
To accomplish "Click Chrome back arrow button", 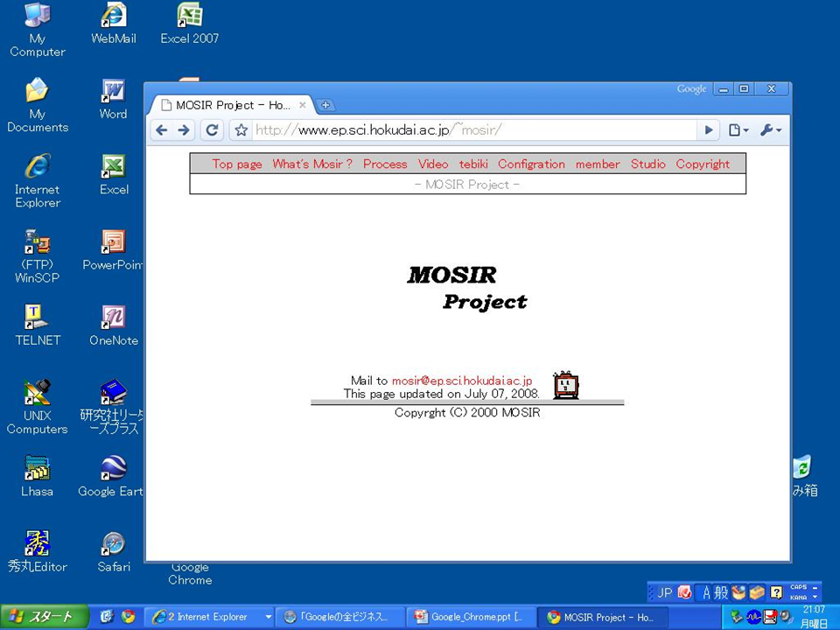I will 161,130.
